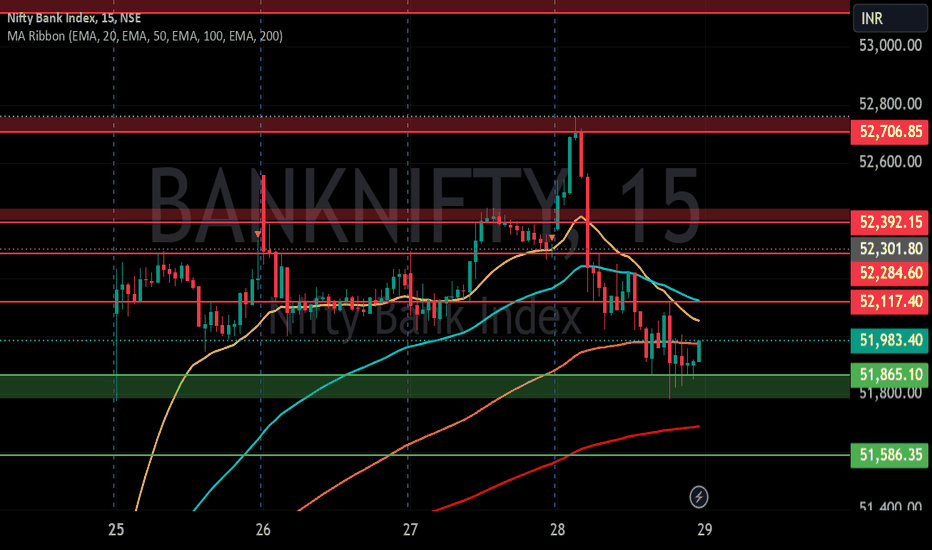Click the orange marker arrow near date 28

pyautogui.click(x=552, y=238)
